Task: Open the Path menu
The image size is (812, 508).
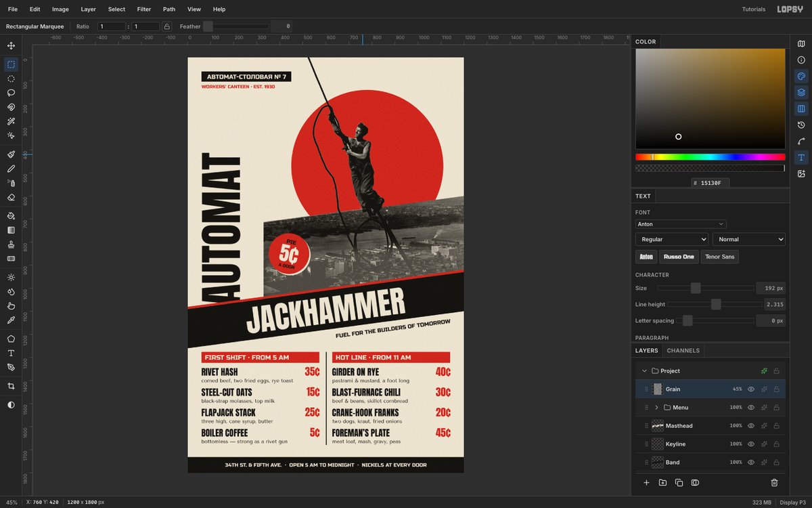Action: pos(169,9)
